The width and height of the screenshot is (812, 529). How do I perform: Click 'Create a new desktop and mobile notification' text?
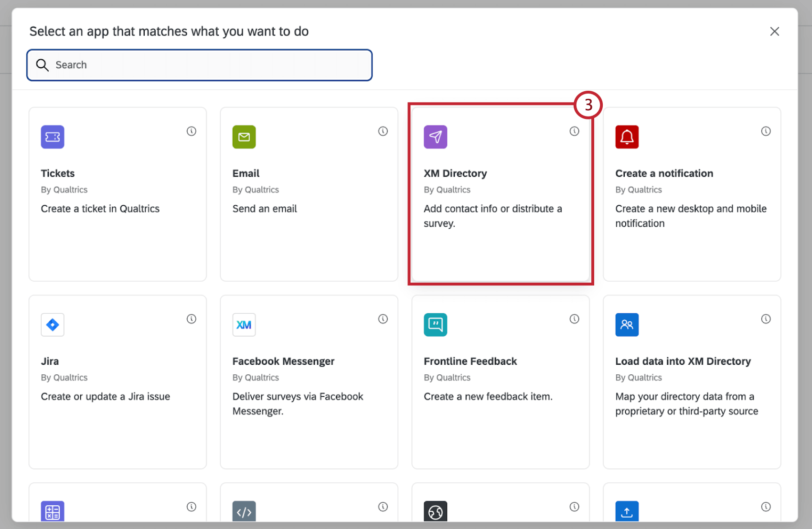pos(691,216)
